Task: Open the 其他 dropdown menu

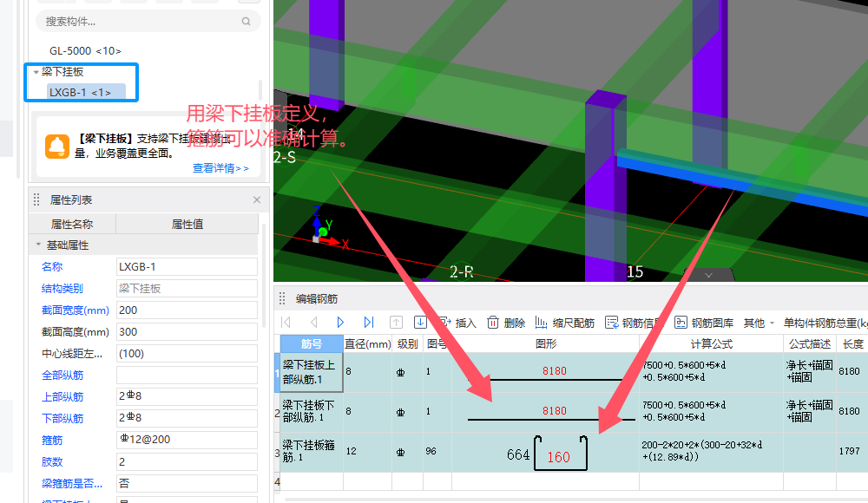Action: [759, 323]
